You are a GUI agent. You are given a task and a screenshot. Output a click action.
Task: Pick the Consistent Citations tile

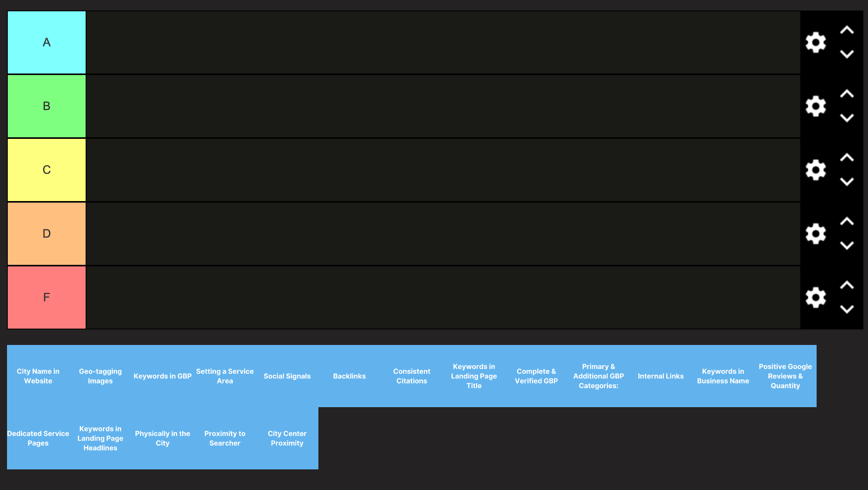pyautogui.click(x=412, y=376)
